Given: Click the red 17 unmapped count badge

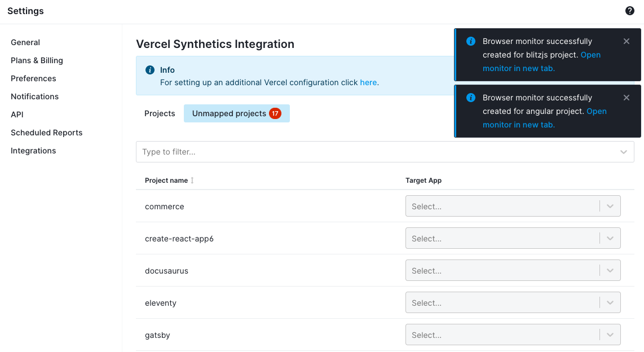Looking at the screenshot, I should 275,113.
